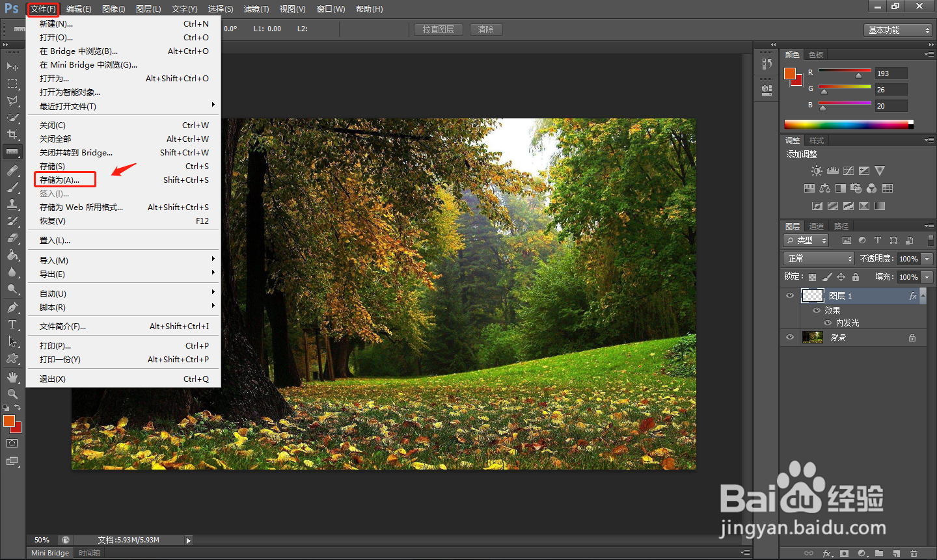Select the Clone Stamp tool
This screenshot has width=937, height=560.
click(12, 204)
